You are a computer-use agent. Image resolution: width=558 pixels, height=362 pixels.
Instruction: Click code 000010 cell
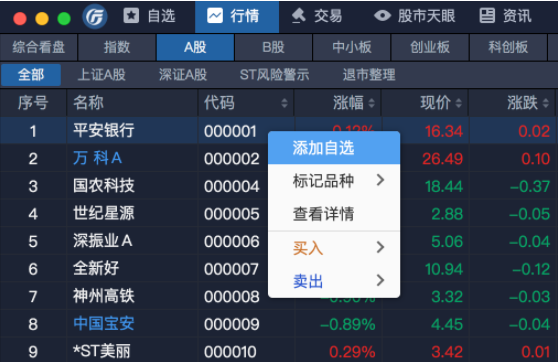pos(230,352)
